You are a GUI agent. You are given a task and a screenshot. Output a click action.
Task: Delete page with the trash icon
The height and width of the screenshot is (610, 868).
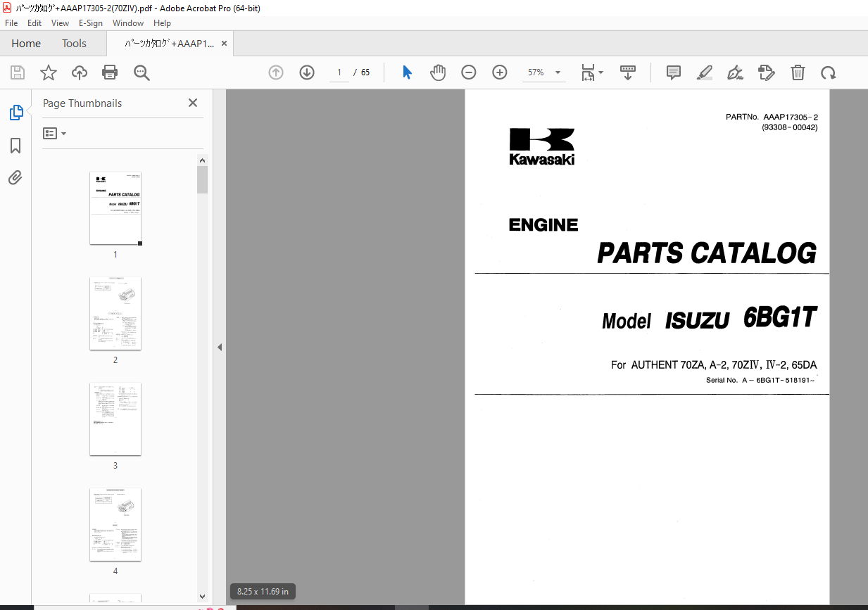[798, 72]
